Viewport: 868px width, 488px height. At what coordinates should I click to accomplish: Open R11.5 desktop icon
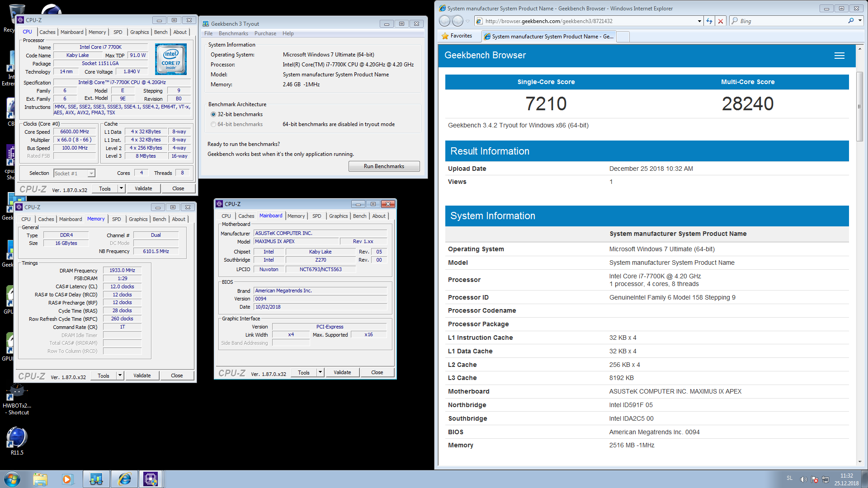[x=17, y=441]
